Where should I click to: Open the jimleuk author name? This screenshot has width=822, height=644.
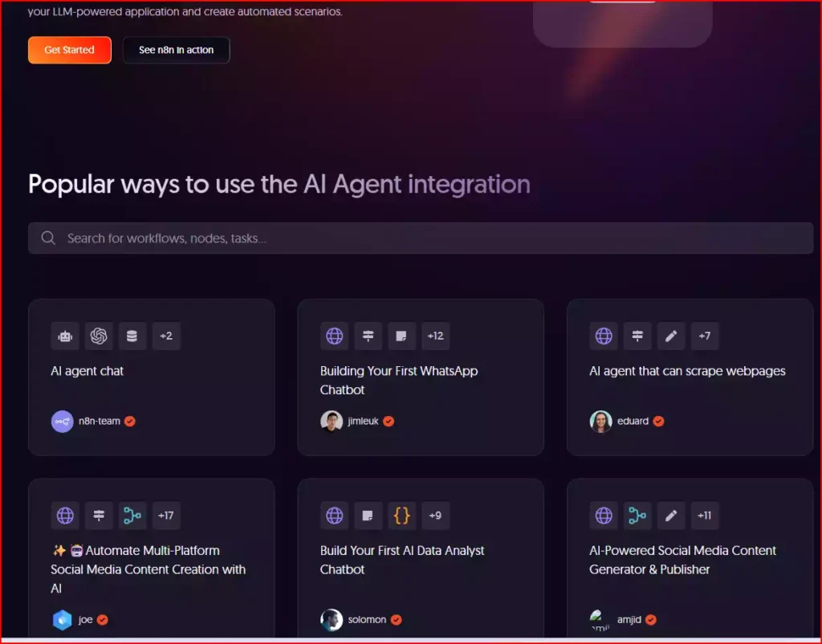click(363, 421)
